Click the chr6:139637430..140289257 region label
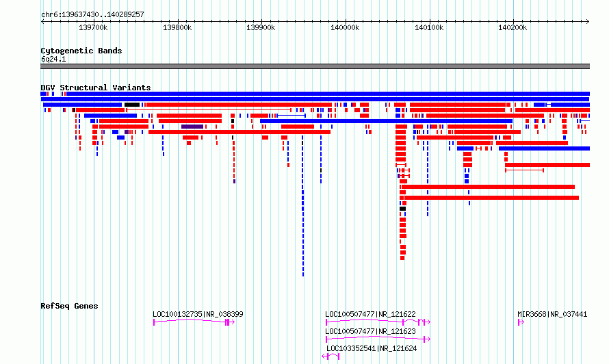Image resolution: width=609 pixels, height=364 pixels. pos(92,14)
